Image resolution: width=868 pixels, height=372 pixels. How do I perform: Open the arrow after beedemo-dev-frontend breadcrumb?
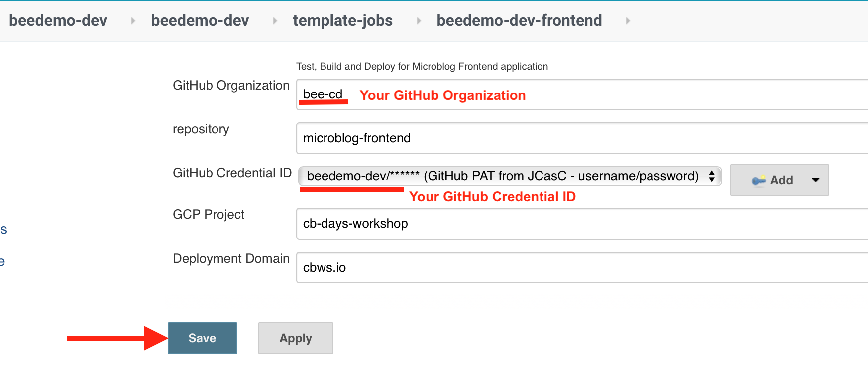(x=628, y=21)
